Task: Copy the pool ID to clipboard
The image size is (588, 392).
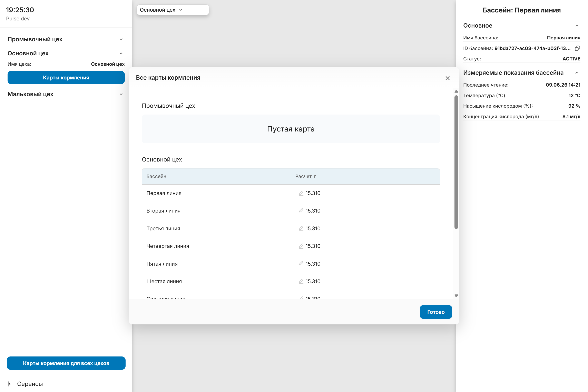Action: (577, 48)
